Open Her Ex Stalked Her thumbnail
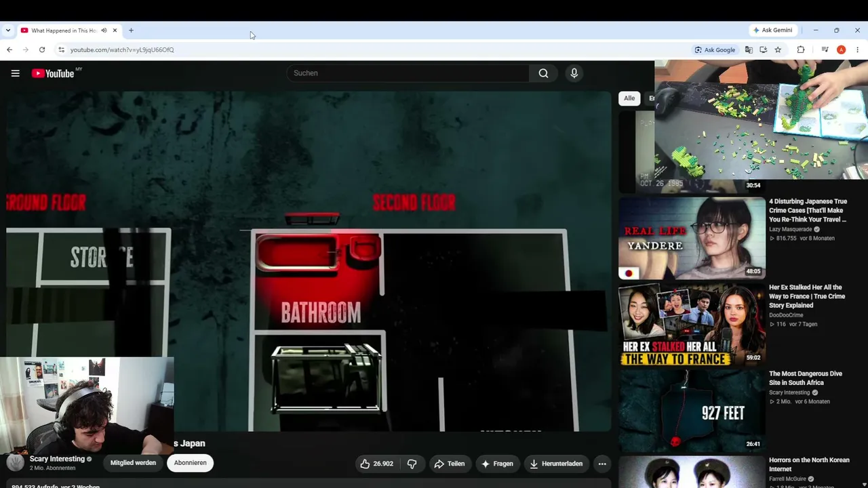The image size is (868, 488). [x=692, y=324]
